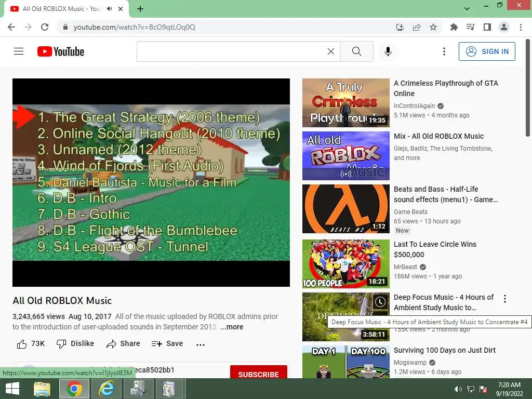Open Last To Leave Circle Wins title
Image resolution: width=532 pixels, height=399 pixels.
(435, 249)
